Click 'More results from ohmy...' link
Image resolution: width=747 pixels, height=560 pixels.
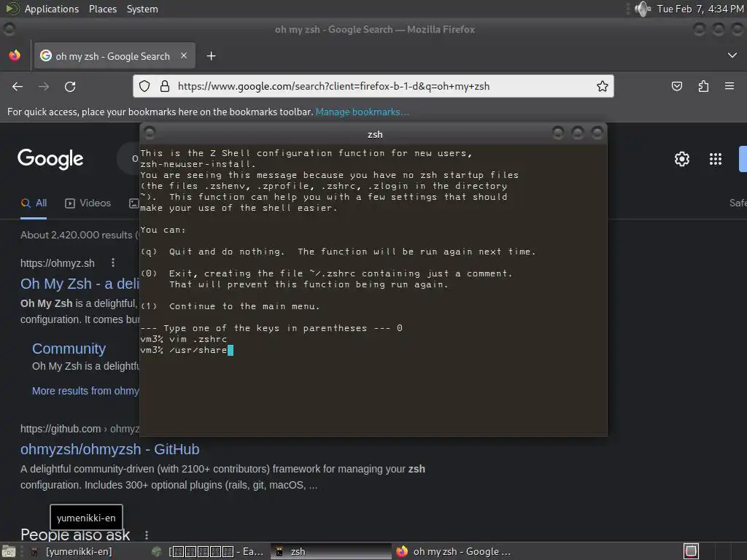(86, 391)
